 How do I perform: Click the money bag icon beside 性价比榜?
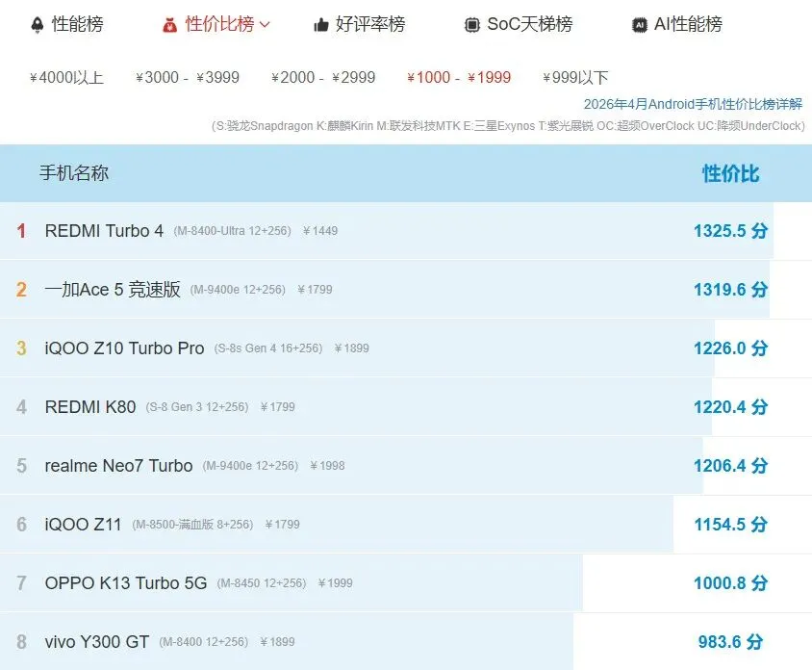coord(169,24)
